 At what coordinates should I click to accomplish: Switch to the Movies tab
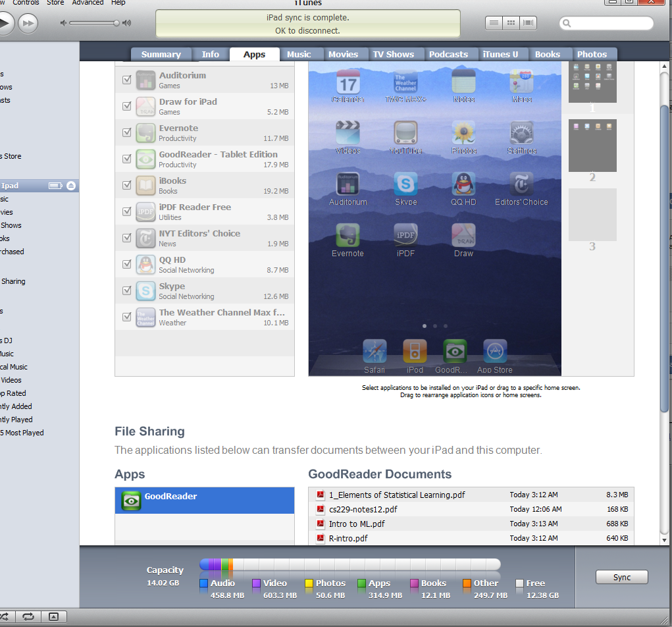(344, 54)
